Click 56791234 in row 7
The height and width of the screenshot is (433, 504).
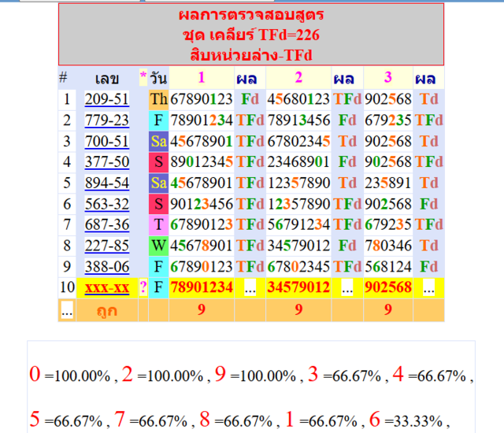pos(298,225)
